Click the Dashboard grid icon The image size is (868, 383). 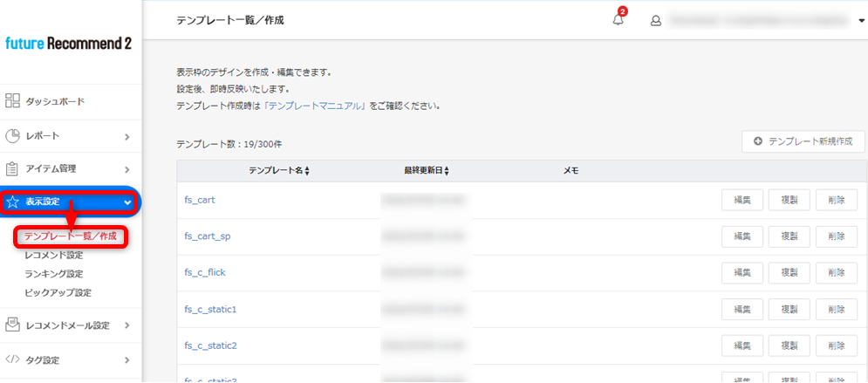pyautogui.click(x=12, y=101)
